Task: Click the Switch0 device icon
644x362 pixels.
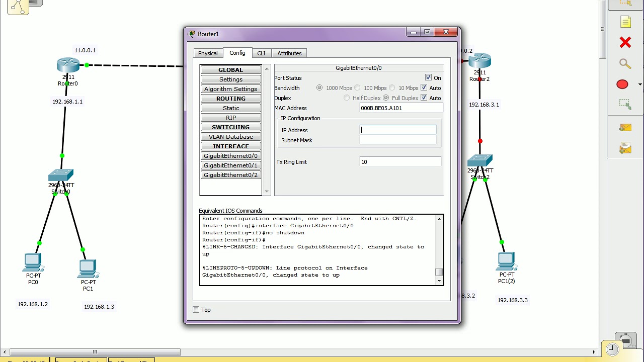Action: [x=61, y=175]
